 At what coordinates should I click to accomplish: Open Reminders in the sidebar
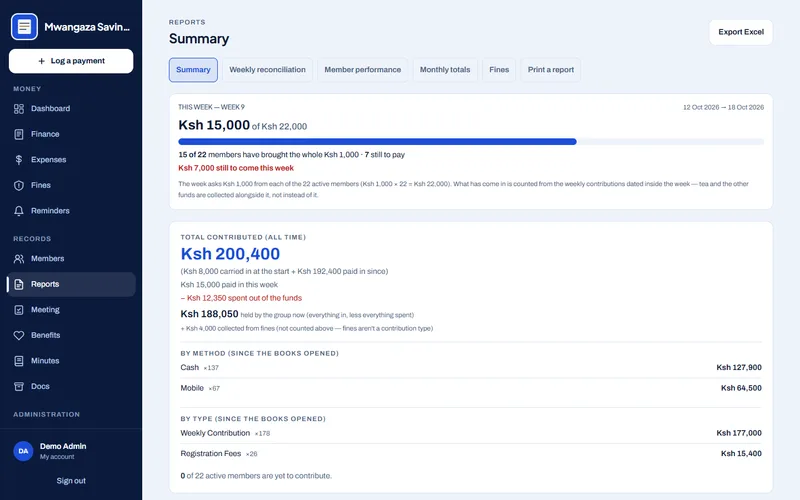click(x=71, y=211)
